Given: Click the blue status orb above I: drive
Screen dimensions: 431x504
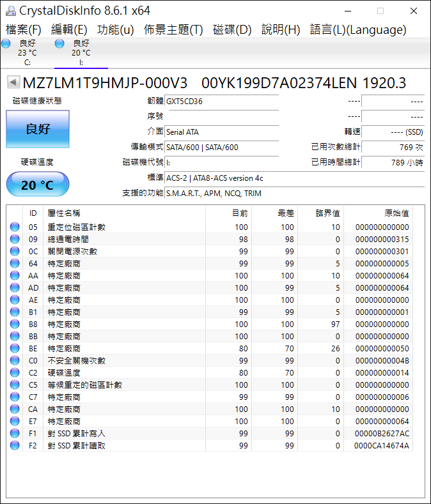Looking at the screenshot, I should click(59, 43).
